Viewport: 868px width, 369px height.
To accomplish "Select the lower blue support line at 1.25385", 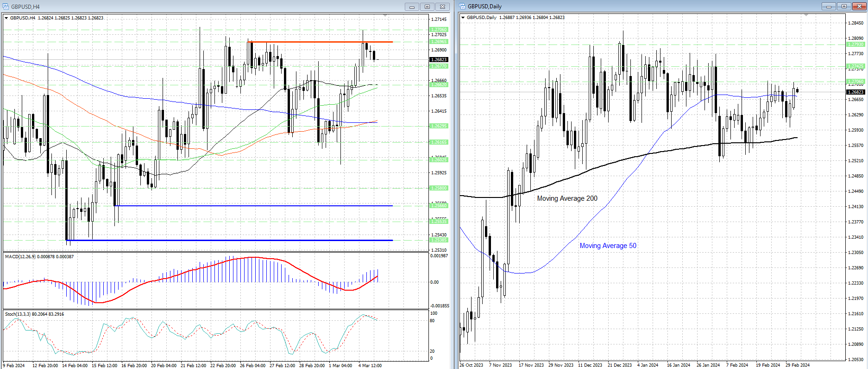I will (x=230, y=240).
